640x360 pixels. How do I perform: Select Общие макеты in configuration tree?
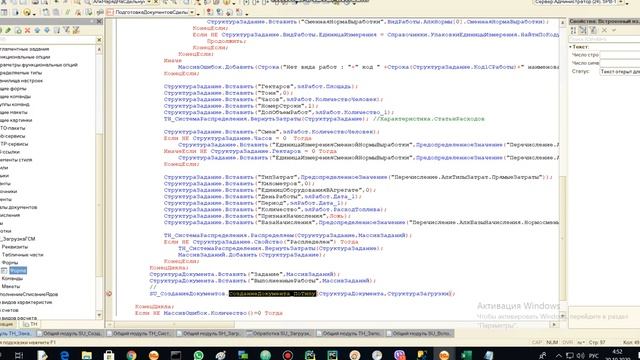pos(14,112)
